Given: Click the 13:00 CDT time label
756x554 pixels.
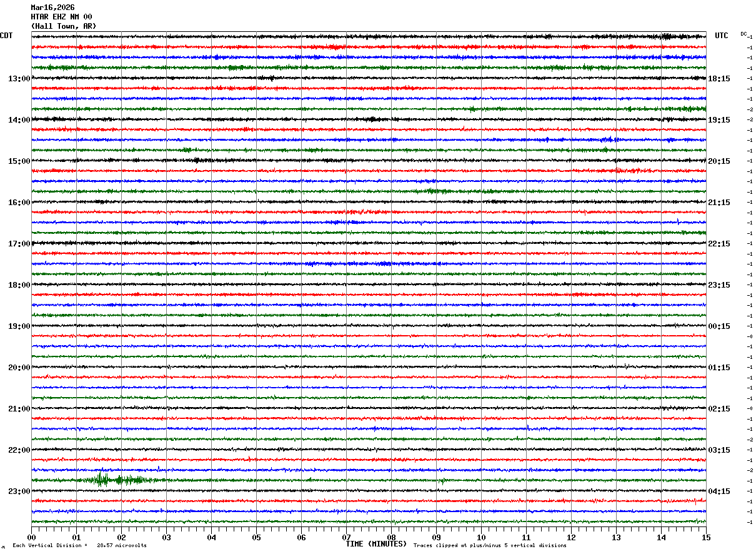Looking at the screenshot, I should tap(19, 79).
